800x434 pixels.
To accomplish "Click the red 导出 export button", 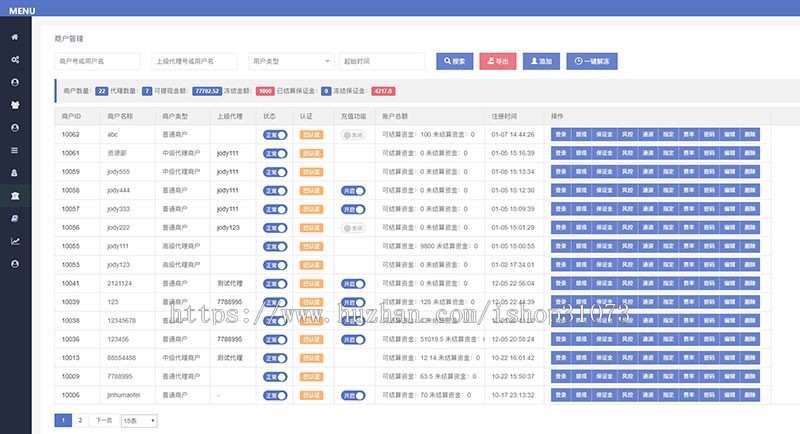I will coord(498,61).
